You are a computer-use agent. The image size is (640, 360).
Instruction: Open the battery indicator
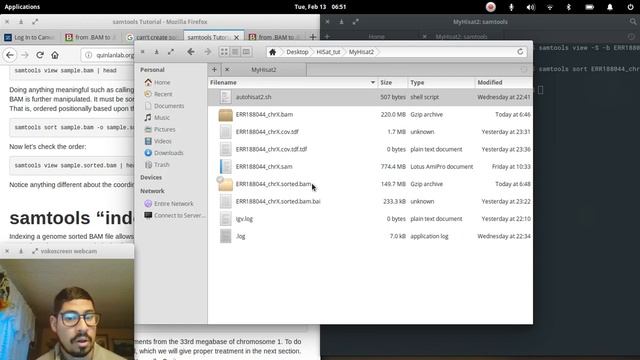(x=589, y=7)
